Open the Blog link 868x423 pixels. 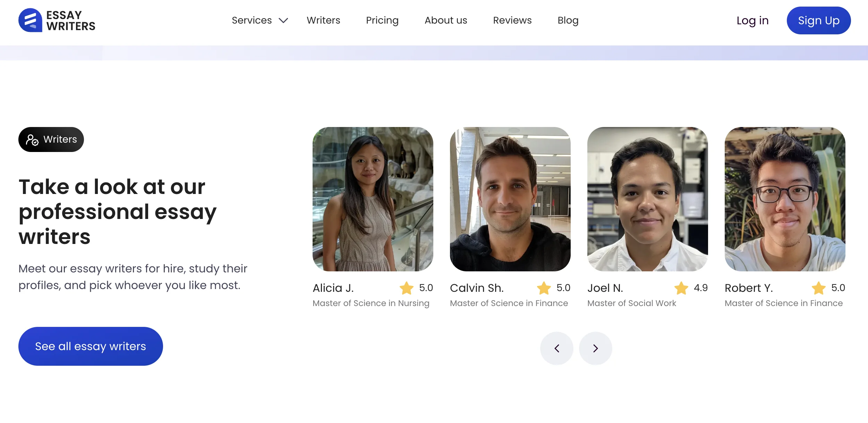point(568,20)
